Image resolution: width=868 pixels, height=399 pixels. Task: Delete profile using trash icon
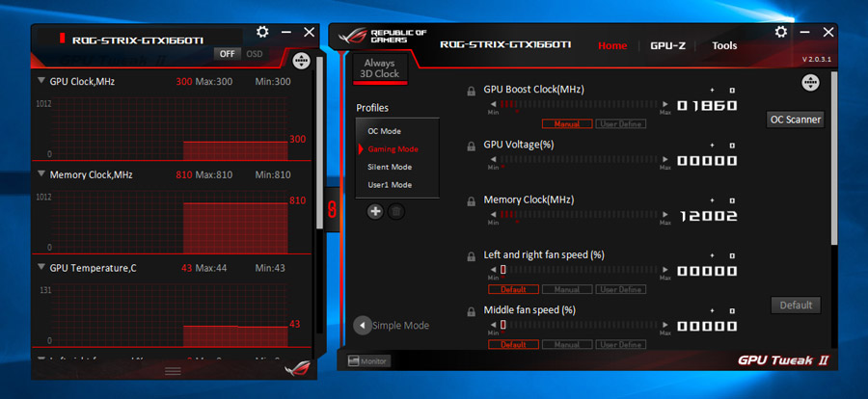(x=395, y=211)
